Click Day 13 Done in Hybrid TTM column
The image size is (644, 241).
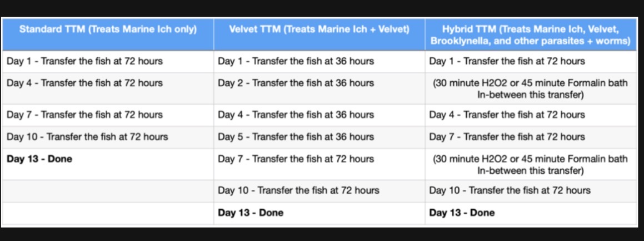[x=462, y=213]
